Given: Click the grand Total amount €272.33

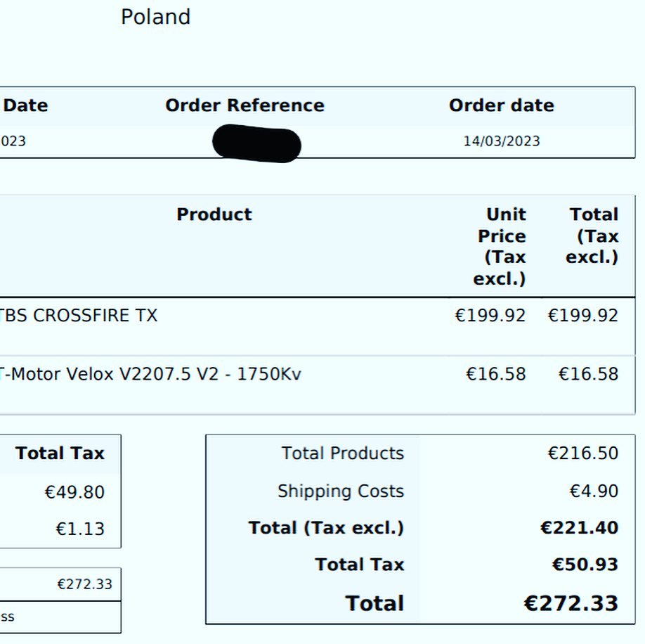Looking at the screenshot, I should coord(571,603).
